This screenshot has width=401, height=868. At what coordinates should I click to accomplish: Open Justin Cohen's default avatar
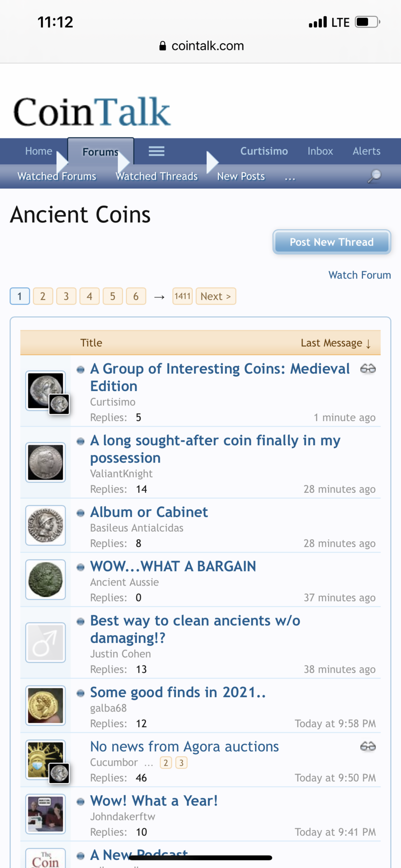pyautogui.click(x=46, y=642)
